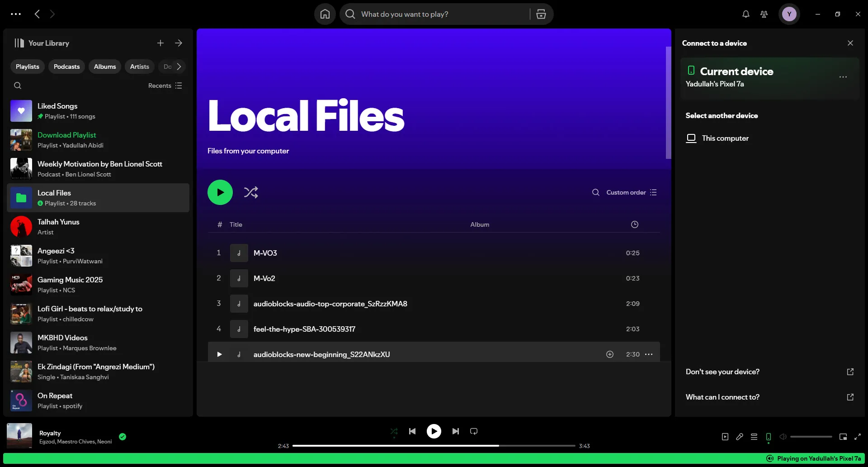
Task: Open the lyrics view
Action: pos(740,437)
